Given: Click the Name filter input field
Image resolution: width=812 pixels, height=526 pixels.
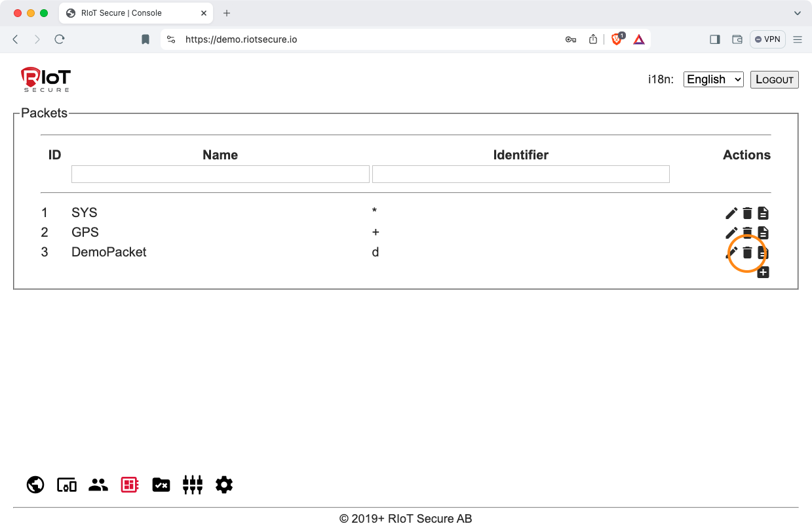Looking at the screenshot, I should tap(220, 174).
